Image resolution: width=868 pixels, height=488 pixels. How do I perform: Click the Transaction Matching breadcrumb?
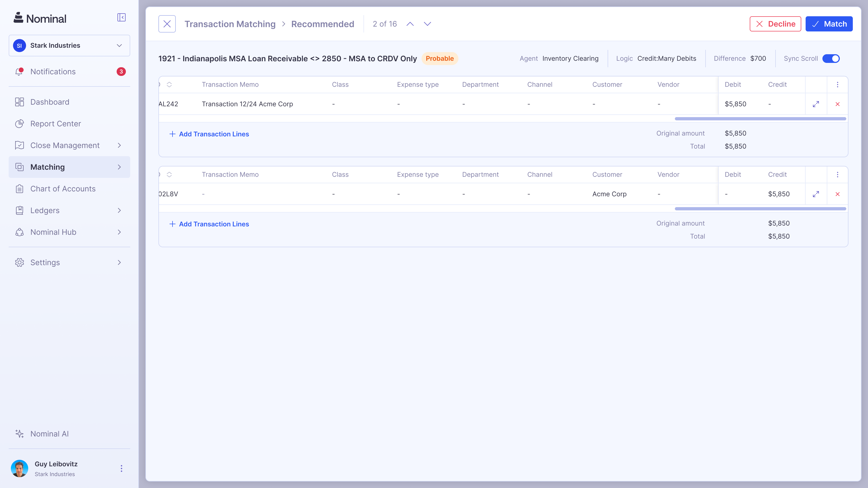click(x=230, y=24)
